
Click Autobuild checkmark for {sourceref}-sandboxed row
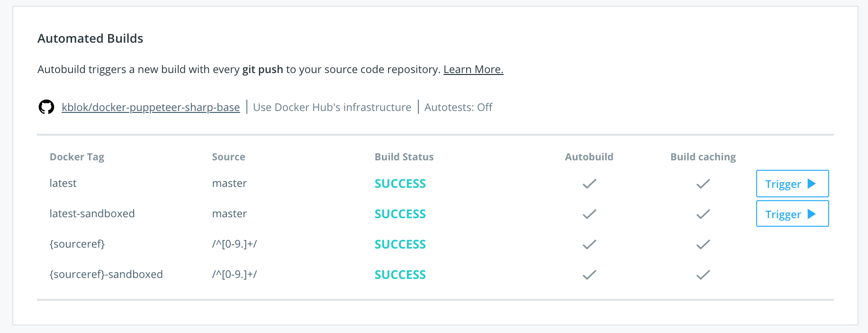[589, 275]
